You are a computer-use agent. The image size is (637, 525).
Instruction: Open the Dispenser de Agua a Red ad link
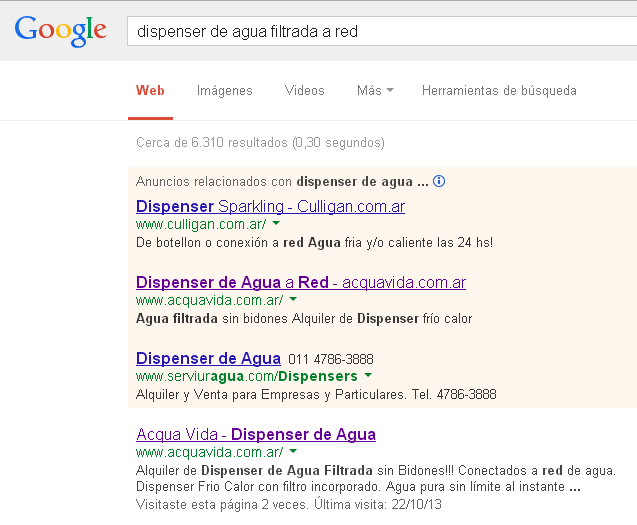coord(300,282)
